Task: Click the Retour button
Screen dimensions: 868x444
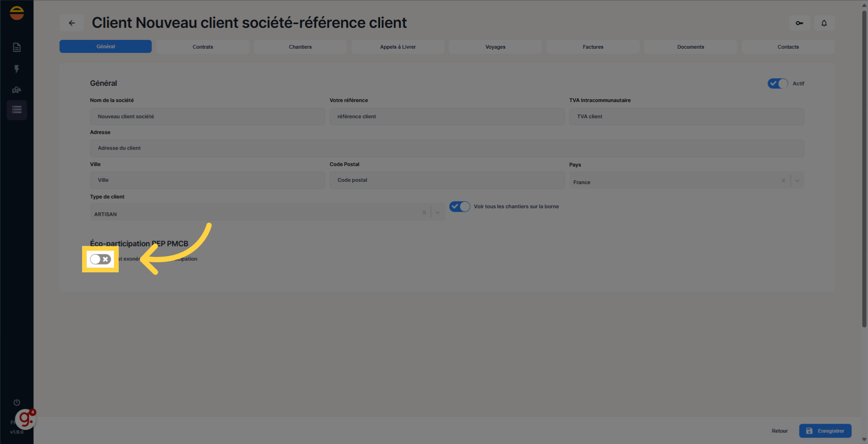Action: click(779, 431)
